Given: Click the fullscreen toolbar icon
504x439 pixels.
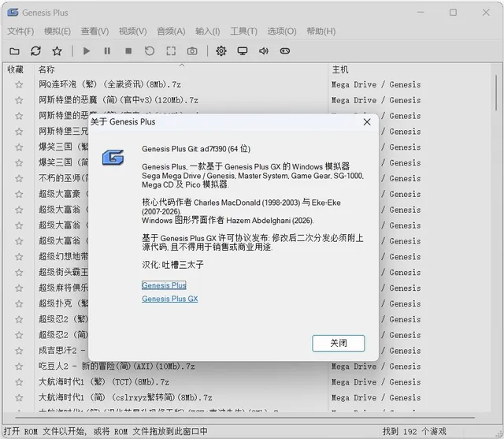Looking at the screenshot, I should (171, 51).
